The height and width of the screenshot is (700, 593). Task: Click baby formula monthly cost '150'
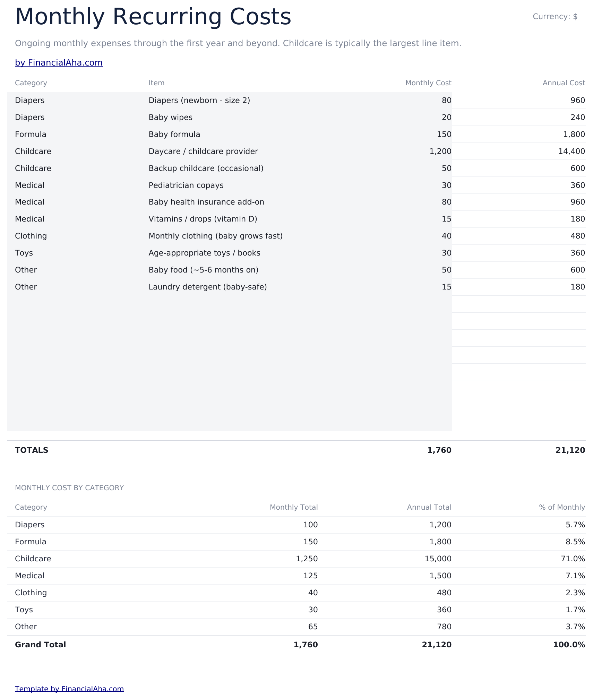[444, 135]
